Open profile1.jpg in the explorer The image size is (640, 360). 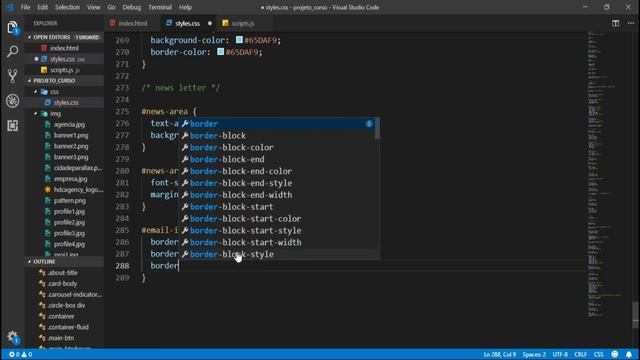(x=64, y=211)
